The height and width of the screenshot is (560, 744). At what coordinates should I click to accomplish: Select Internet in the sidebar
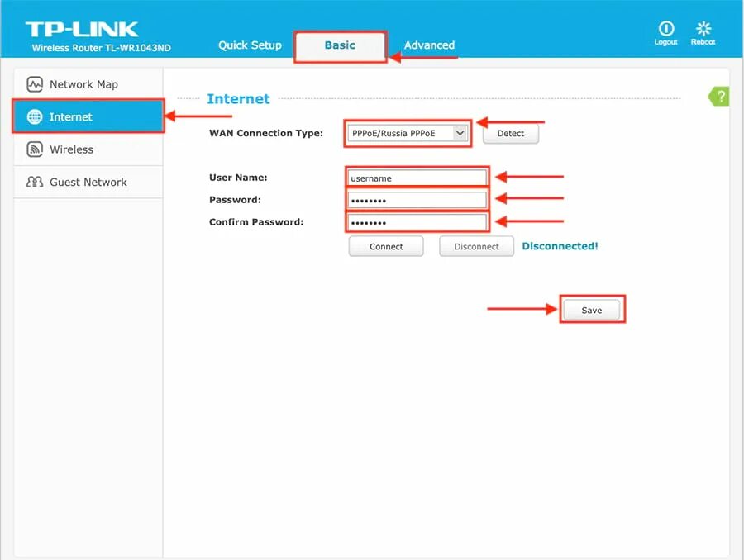pyautogui.click(x=88, y=116)
